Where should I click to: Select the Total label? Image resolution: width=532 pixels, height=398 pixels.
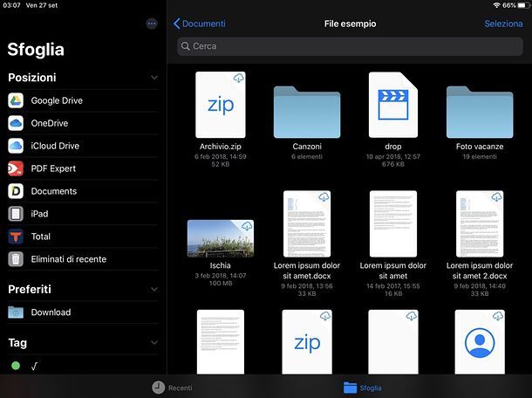[x=41, y=237]
